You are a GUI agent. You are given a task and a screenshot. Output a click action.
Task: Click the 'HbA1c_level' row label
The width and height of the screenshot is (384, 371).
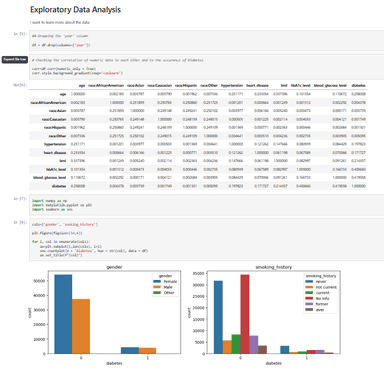point(56,169)
